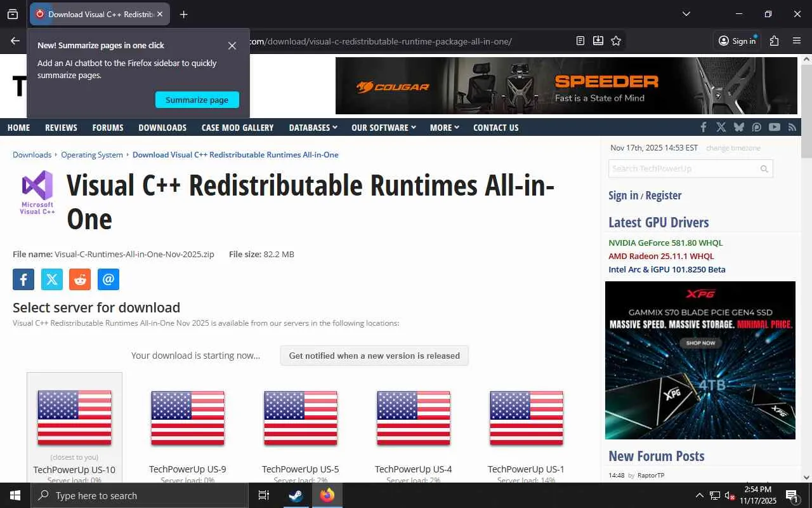Click the page's vertical scrollbar thumb
Screen dimensions: 812x508
[x=806, y=112]
